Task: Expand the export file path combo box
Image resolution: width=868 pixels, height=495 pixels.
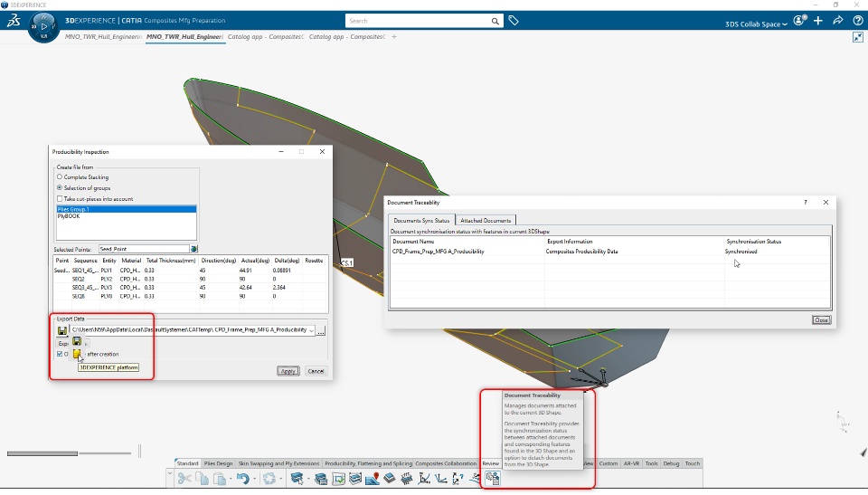Action: [x=311, y=330]
